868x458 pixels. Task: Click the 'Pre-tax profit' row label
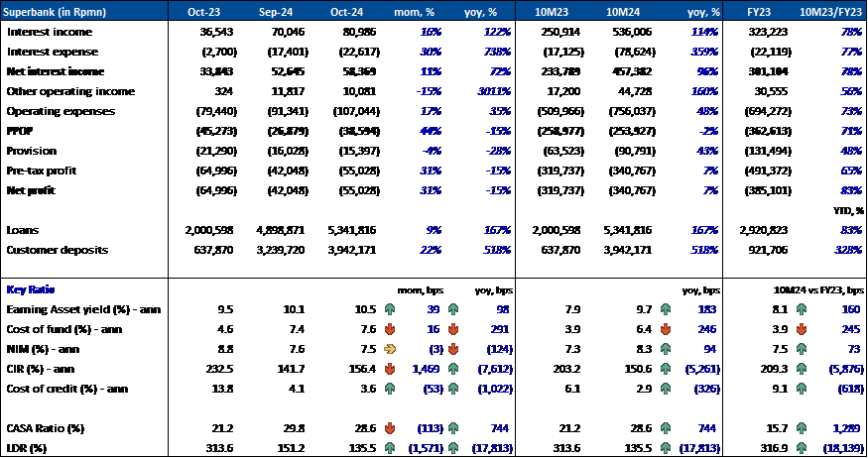pos(42,171)
